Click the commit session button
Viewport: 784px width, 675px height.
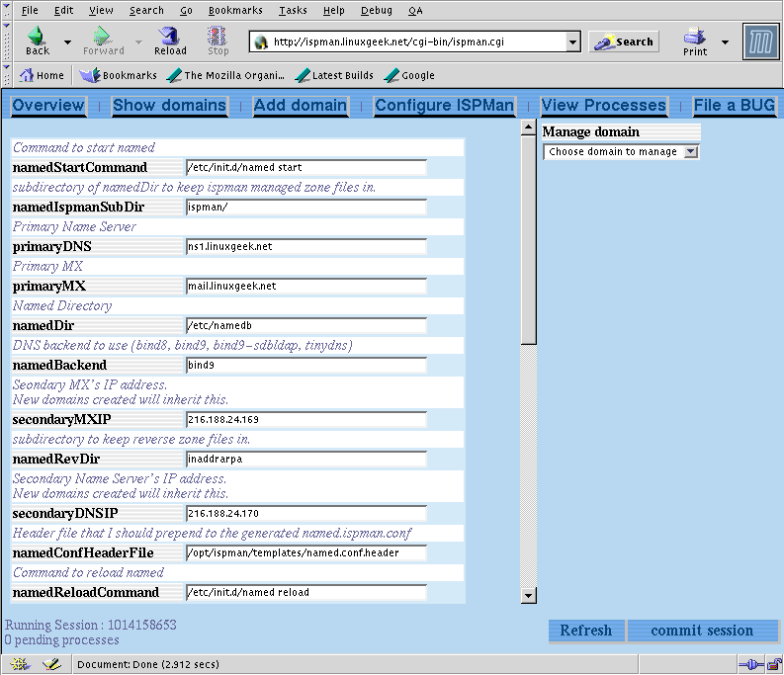tap(702, 631)
